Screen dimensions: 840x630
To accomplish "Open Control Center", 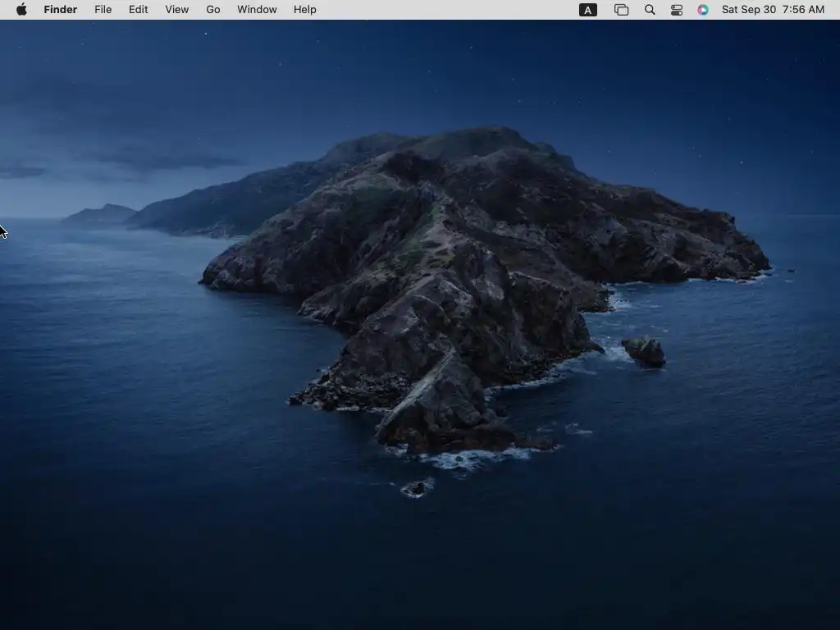I will (677, 10).
